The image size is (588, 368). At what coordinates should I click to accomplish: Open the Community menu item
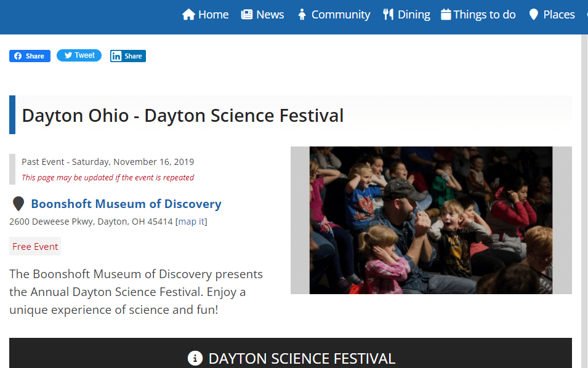point(334,15)
